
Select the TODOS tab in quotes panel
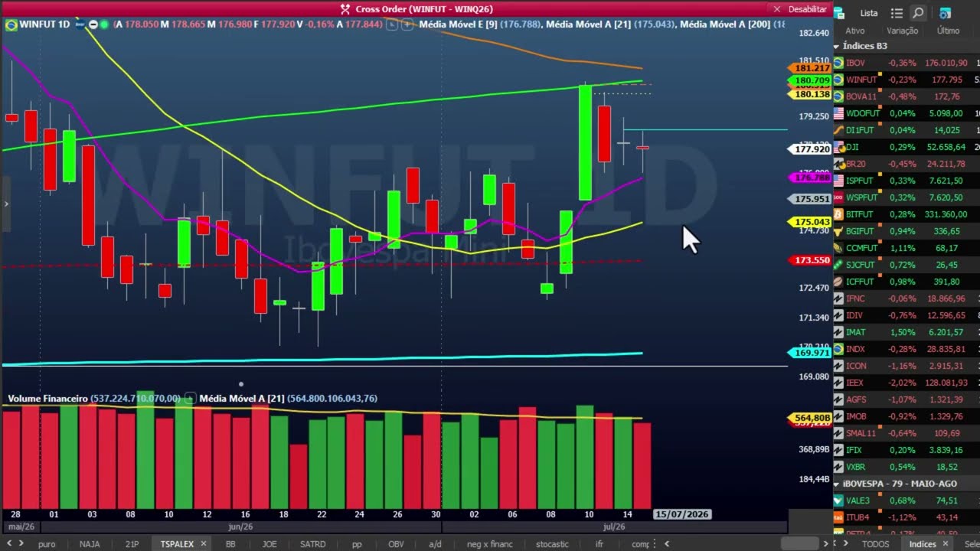click(x=875, y=544)
